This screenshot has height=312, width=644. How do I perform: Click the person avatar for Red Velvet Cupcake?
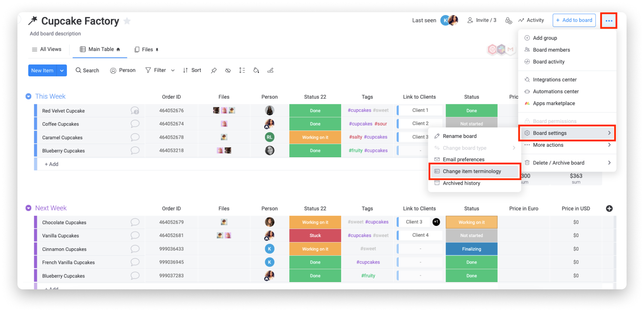click(x=269, y=111)
